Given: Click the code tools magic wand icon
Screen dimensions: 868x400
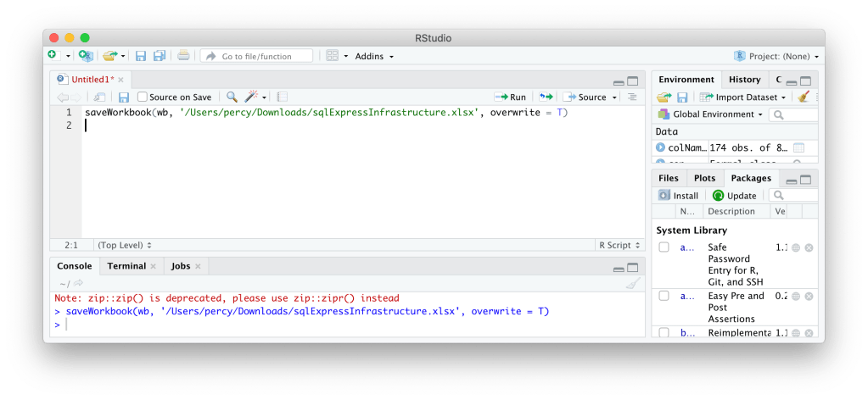Looking at the screenshot, I should [251, 97].
